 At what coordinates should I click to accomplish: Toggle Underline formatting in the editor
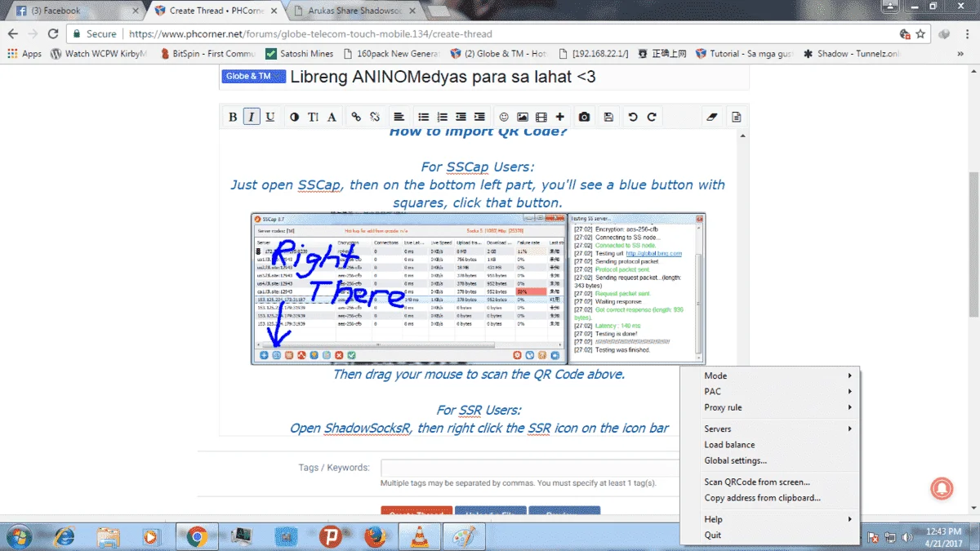point(270,117)
